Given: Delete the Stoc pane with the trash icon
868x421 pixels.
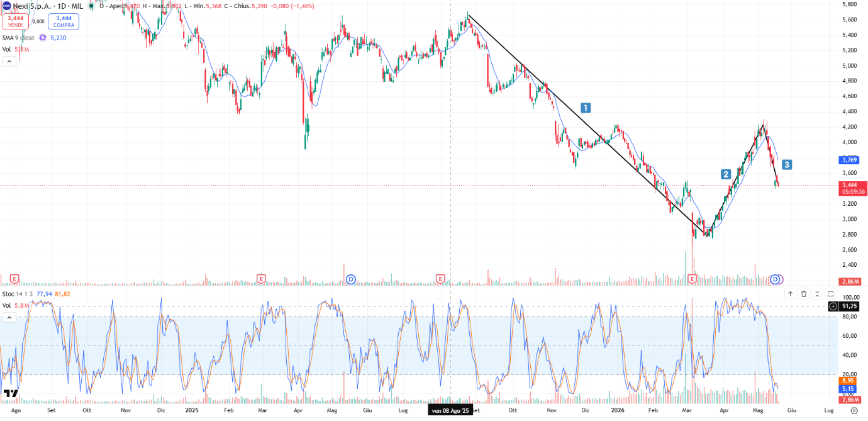Looking at the screenshot, I should [x=804, y=294].
